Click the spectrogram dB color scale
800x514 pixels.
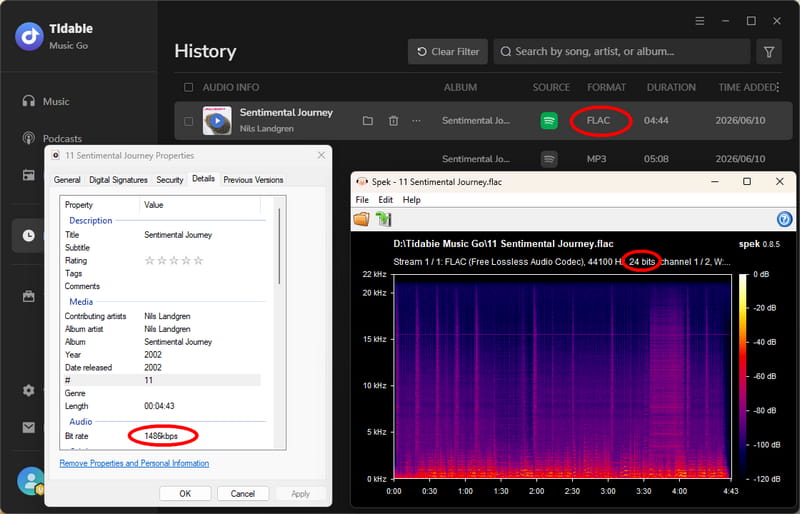coord(742,376)
